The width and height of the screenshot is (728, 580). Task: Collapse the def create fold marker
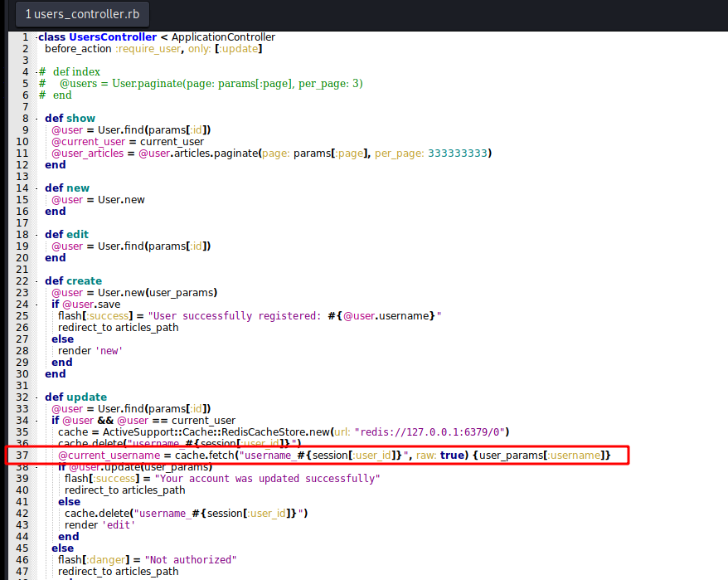point(36,281)
